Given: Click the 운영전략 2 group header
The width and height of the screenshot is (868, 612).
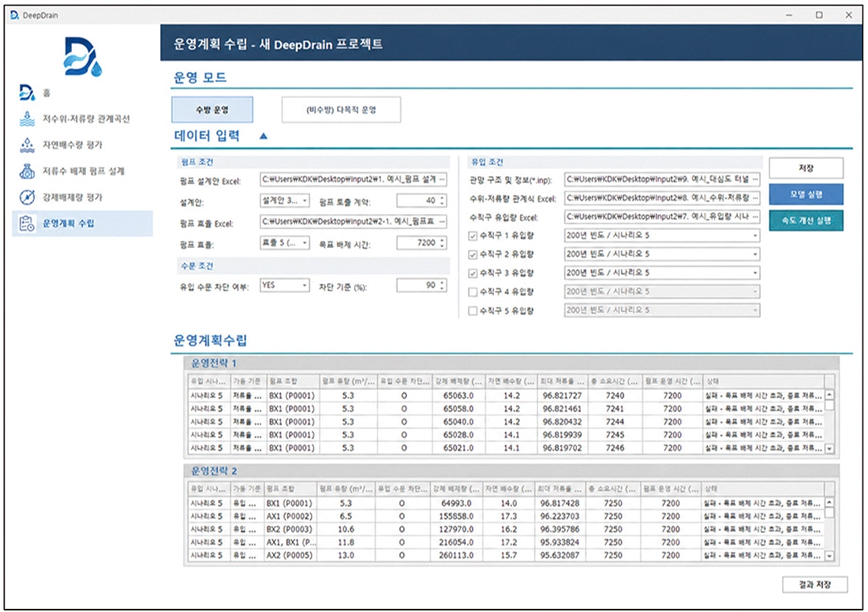Looking at the screenshot, I should coord(511,471).
